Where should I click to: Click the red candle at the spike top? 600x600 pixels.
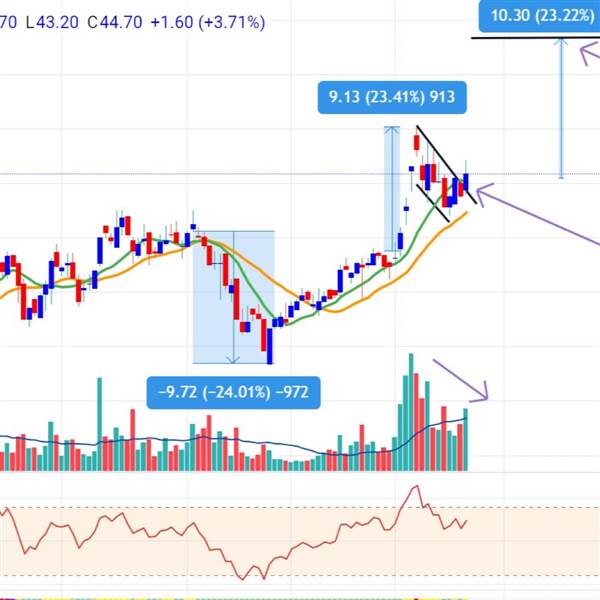point(417,142)
